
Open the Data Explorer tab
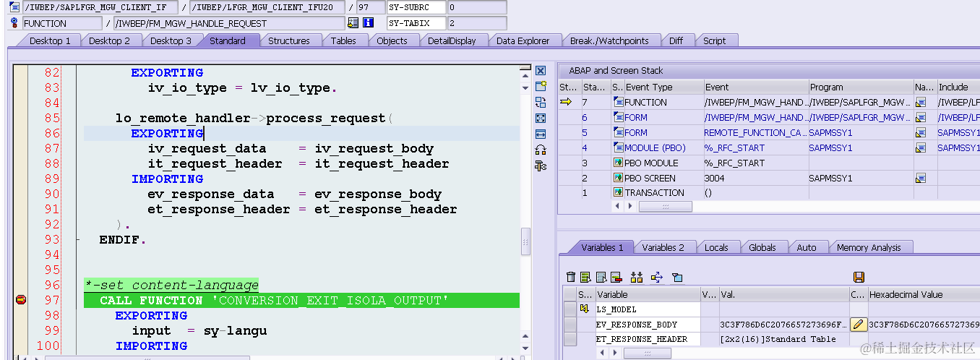[523, 40]
